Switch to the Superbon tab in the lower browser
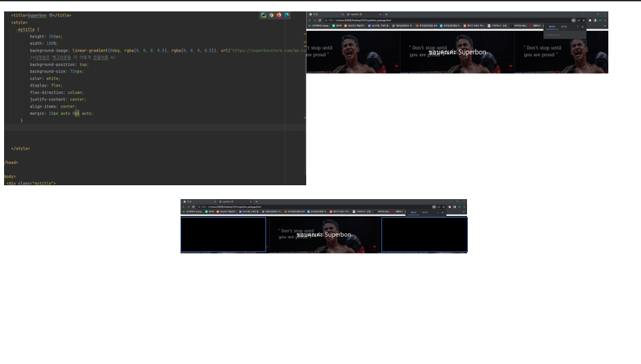The image size is (641, 364). 235,202
